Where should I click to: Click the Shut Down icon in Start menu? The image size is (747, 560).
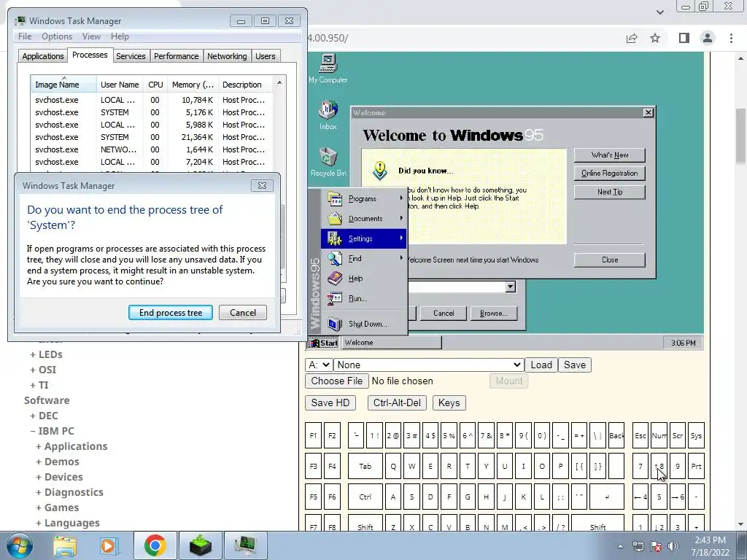pos(335,324)
